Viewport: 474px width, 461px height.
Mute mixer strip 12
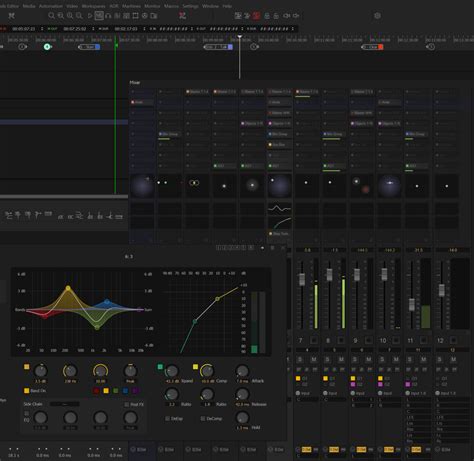click(453, 359)
